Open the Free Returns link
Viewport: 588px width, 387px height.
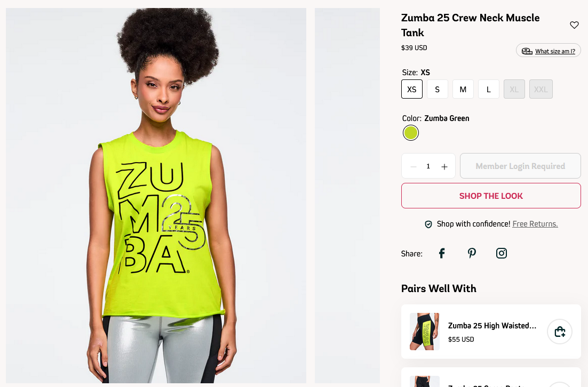(x=535, y=224)
